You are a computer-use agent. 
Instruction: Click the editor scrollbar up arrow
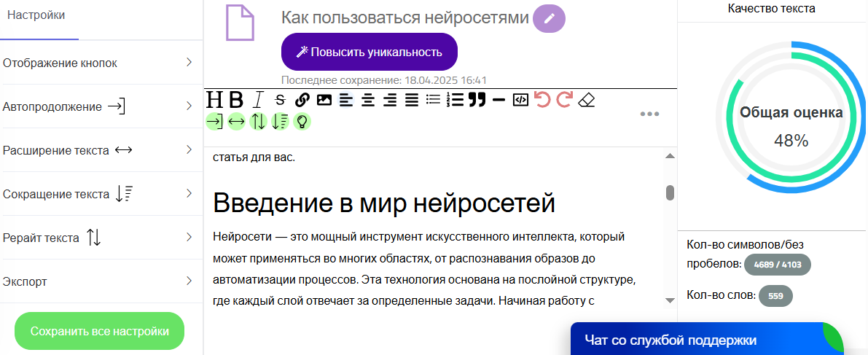coord(670,157)
